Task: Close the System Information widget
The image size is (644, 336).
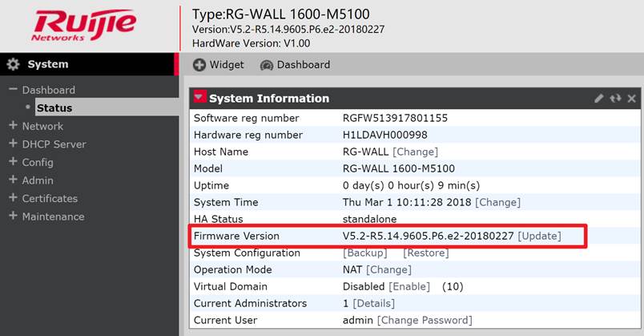Action: pos(631,99)
